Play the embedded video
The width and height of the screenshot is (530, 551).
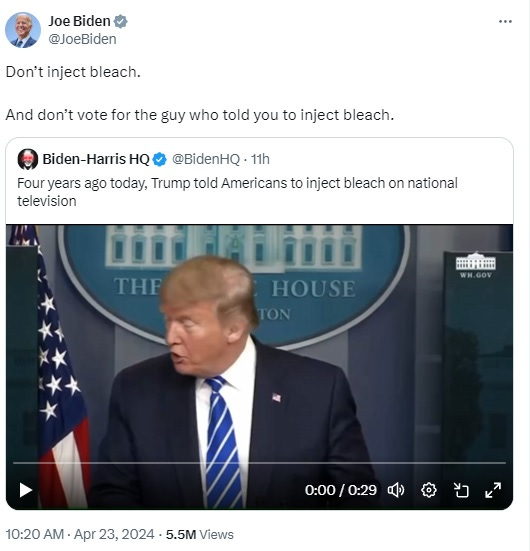click(25, 490)
